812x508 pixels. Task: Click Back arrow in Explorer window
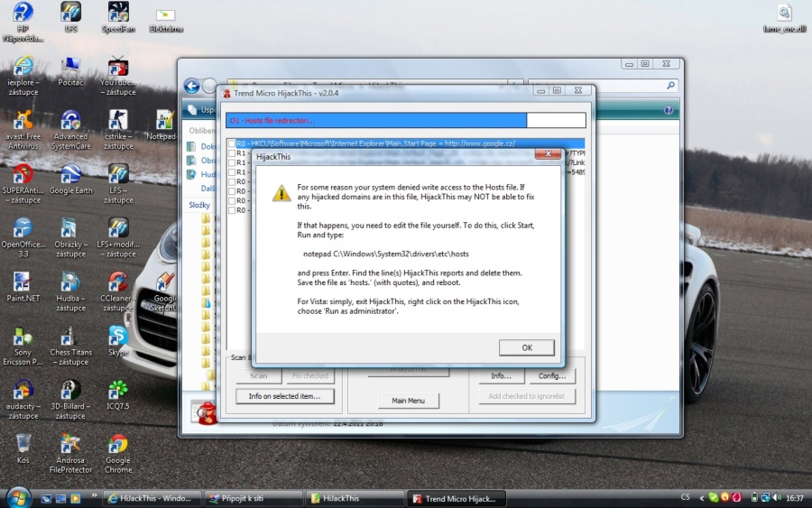click(191, 86)
